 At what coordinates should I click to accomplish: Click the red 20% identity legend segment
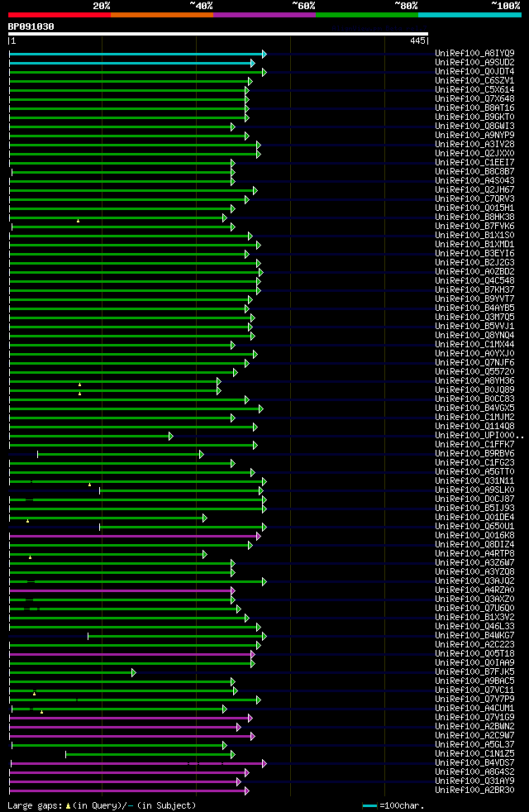click(x=60, y=15)
